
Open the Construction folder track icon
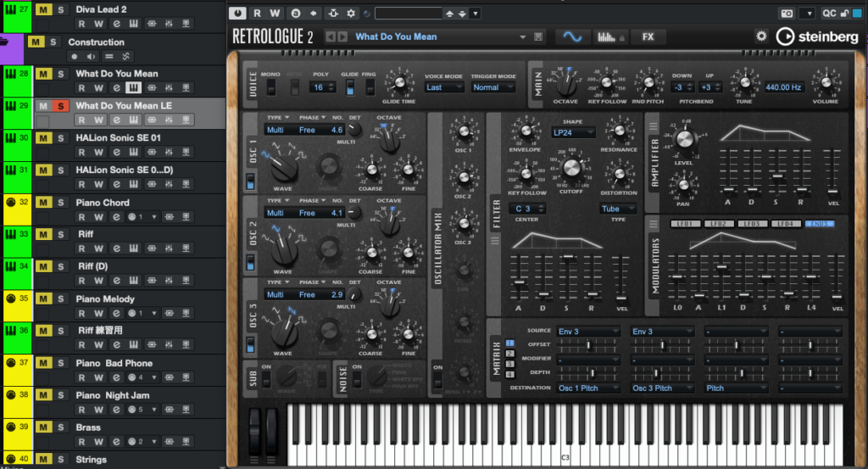coord(6,42)
